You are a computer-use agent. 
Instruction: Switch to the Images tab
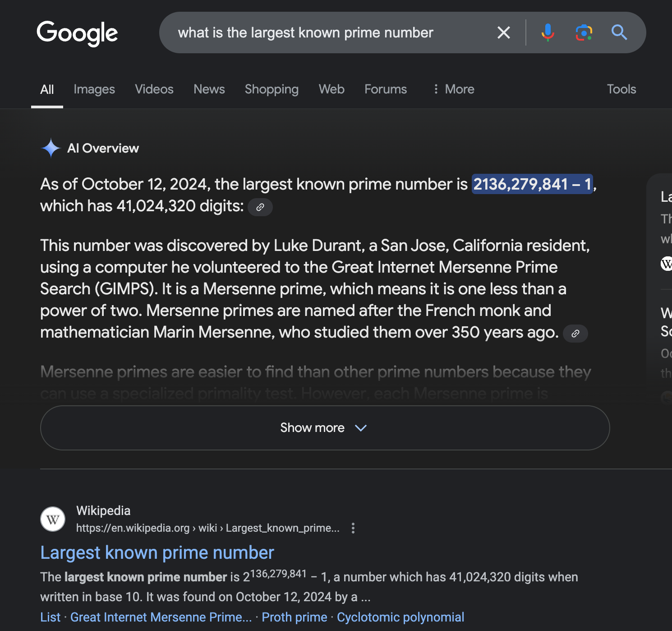coord(94,89)
